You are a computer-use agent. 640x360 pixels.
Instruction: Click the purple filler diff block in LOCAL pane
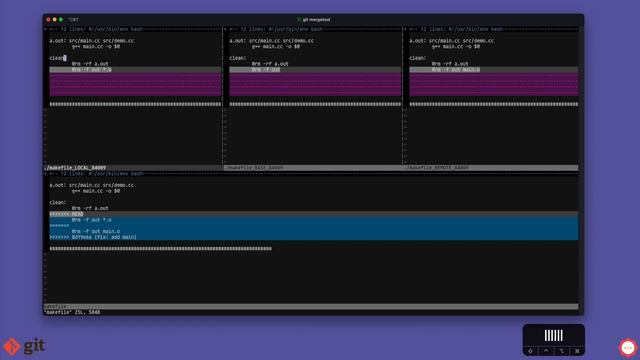coord(135,84)
